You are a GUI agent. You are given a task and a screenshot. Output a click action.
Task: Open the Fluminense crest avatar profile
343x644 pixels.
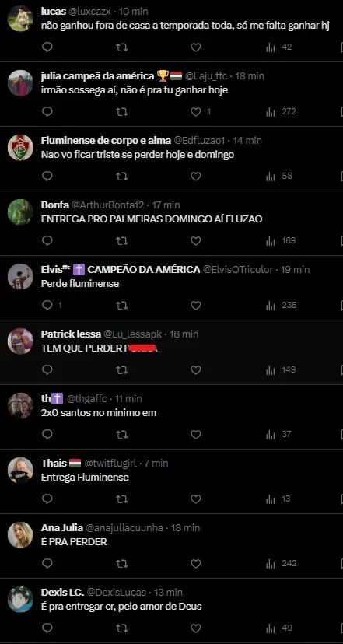[x=20, y=148]
